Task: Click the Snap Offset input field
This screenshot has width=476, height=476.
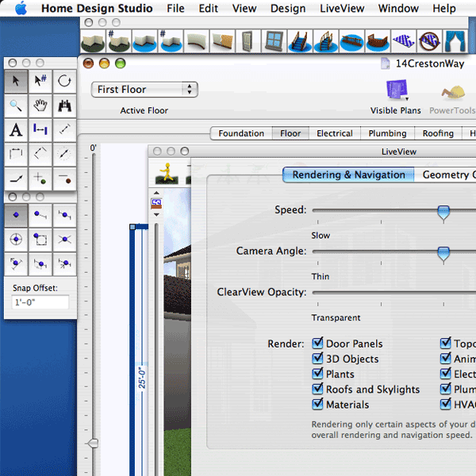Action: [x=40, y=302]
